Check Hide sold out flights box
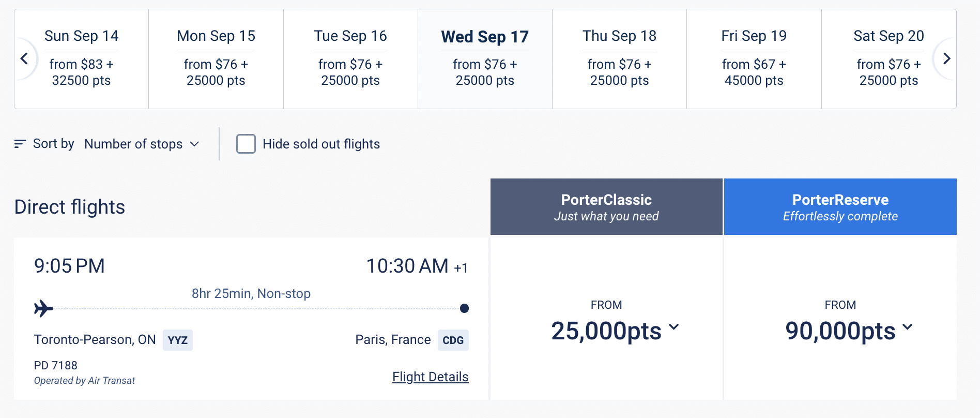 246,144
